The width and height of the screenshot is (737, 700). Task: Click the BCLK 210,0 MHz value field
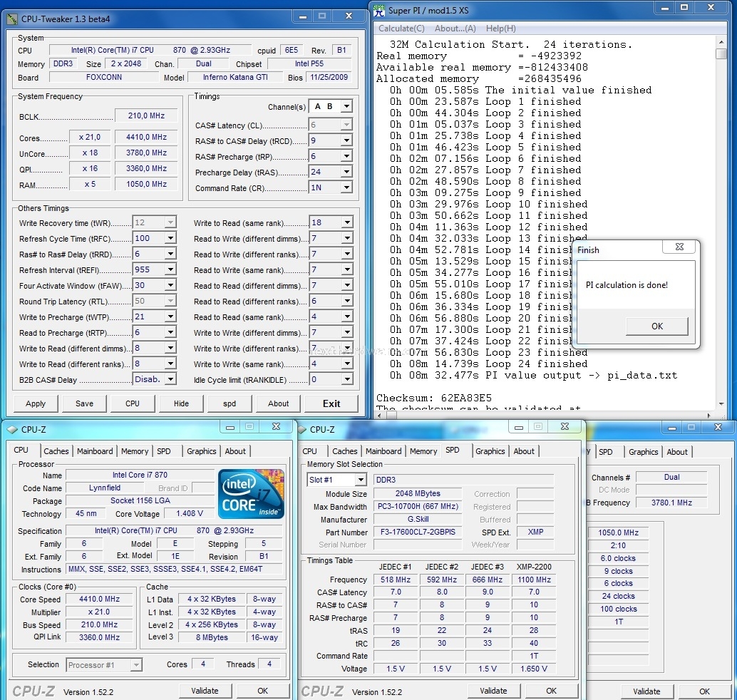tap(146, 115)
